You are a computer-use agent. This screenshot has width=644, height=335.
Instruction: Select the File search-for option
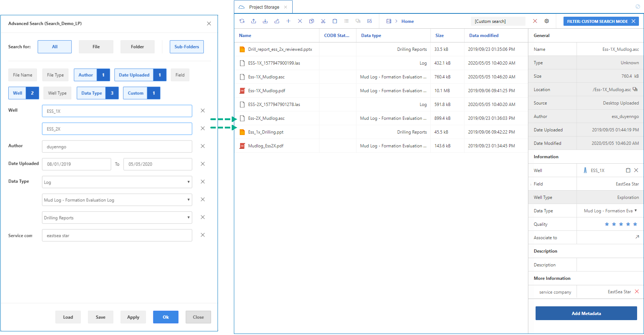coord(96,47)
